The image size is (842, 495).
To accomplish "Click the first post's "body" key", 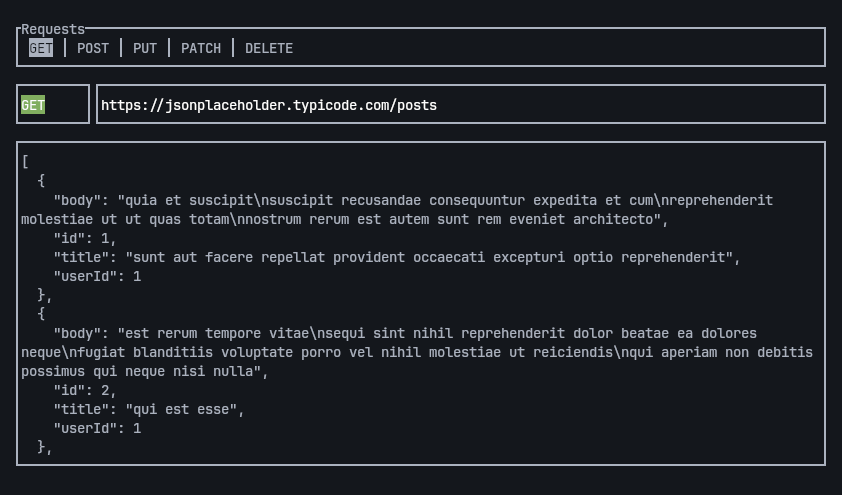I will (x=80, y=200).
